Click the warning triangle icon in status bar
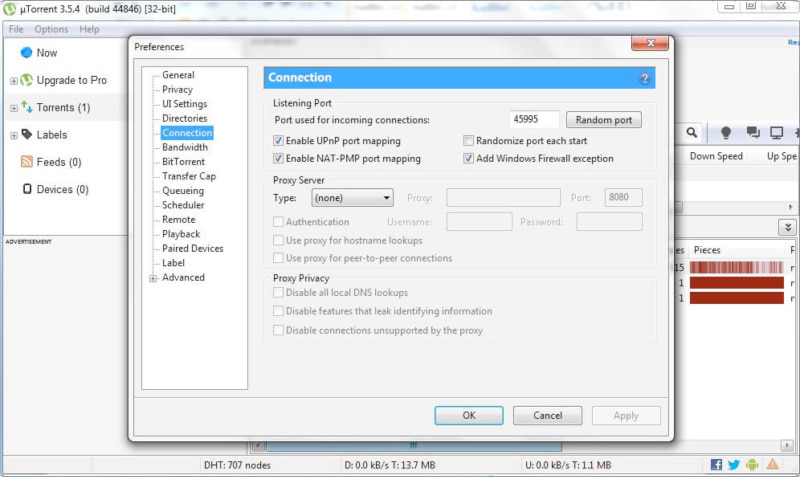This screenshot has width=800, height=477. coord(772,464)
